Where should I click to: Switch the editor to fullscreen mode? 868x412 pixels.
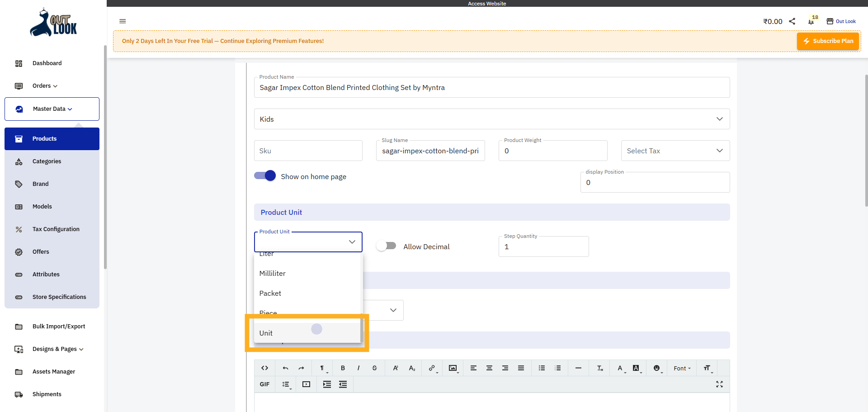pyautogui.click(x=719, y=384)
